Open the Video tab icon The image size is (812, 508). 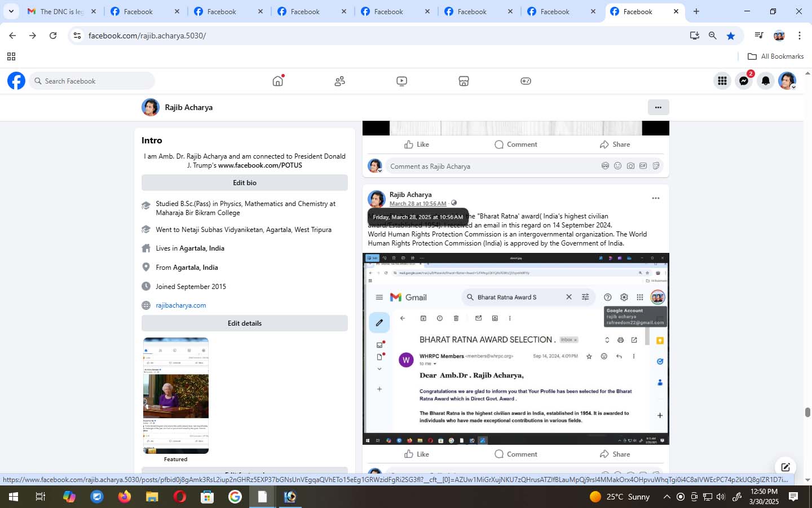tap(401, 81)
